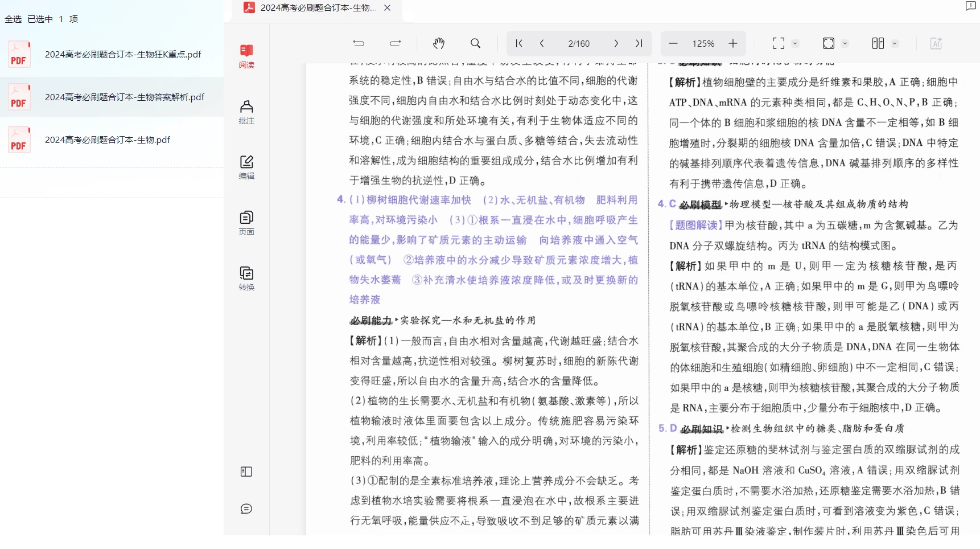Open the comments chat bubble icon

[x=246, y=509]
